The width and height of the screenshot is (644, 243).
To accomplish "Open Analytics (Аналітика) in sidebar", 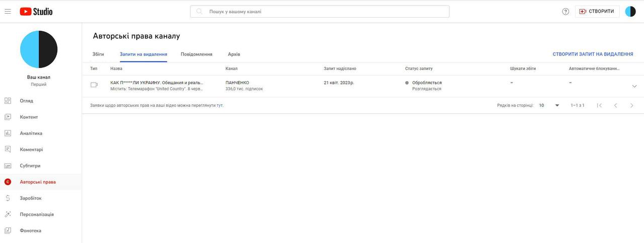I will [x=31, y=134].
